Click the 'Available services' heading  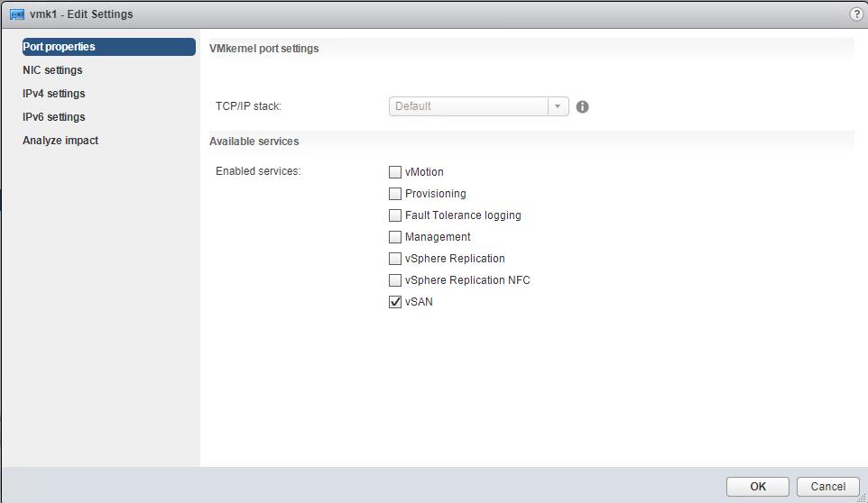pyautogui.click(x=254, y=142)
